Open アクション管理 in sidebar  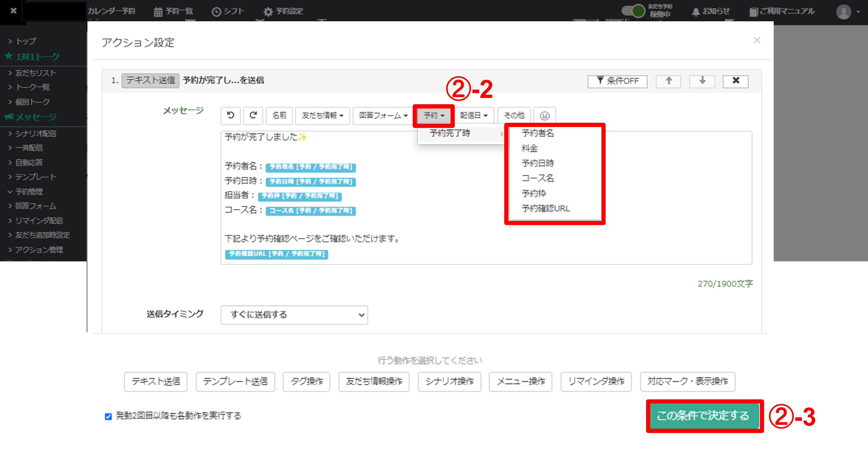pyautogui.click(x=39, y=250)
